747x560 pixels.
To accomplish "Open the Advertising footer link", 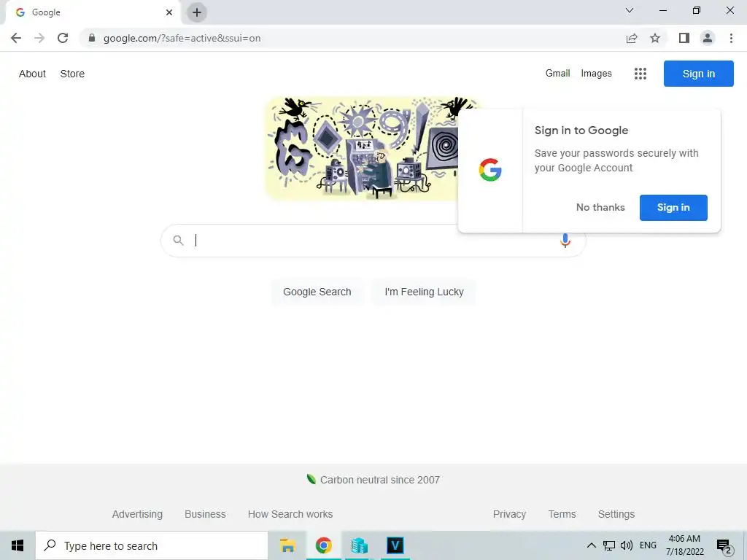I will tap(137, 514).
